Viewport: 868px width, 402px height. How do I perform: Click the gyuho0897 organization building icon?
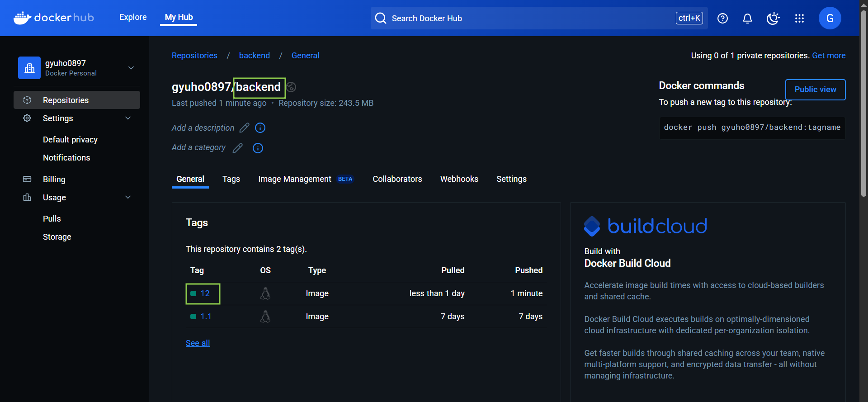29,68
